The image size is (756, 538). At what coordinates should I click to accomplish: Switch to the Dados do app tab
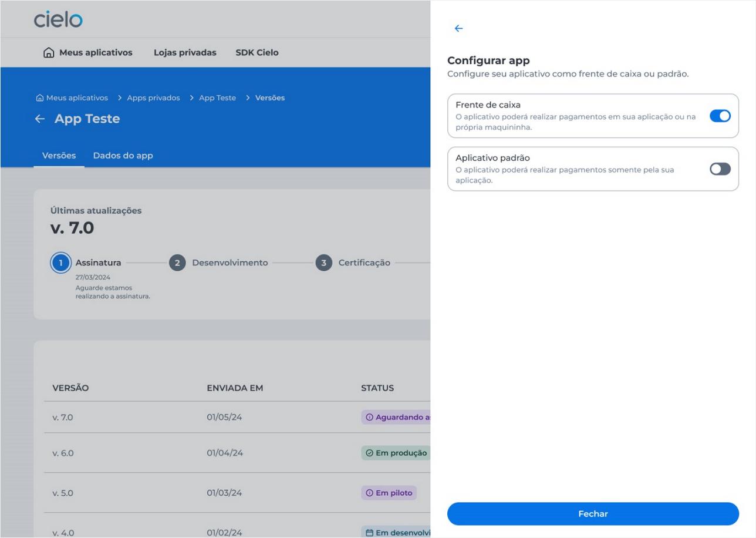coord(123,156)
